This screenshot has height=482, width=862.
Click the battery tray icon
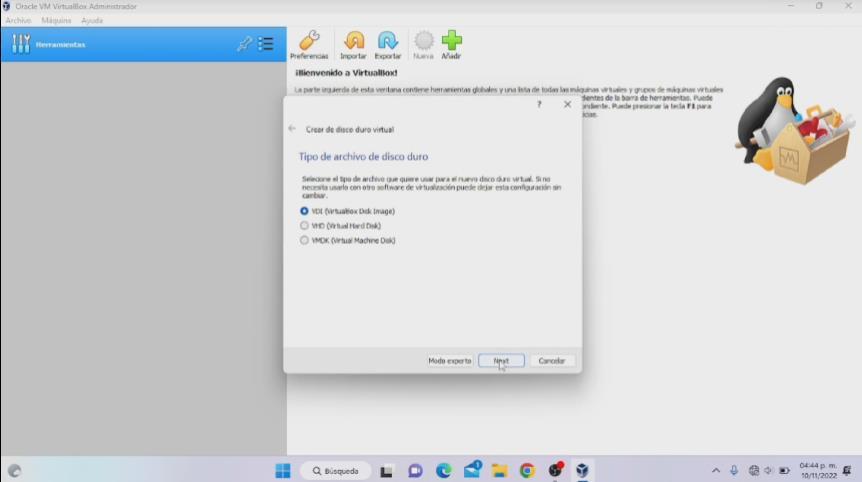[x=784, y=470]
